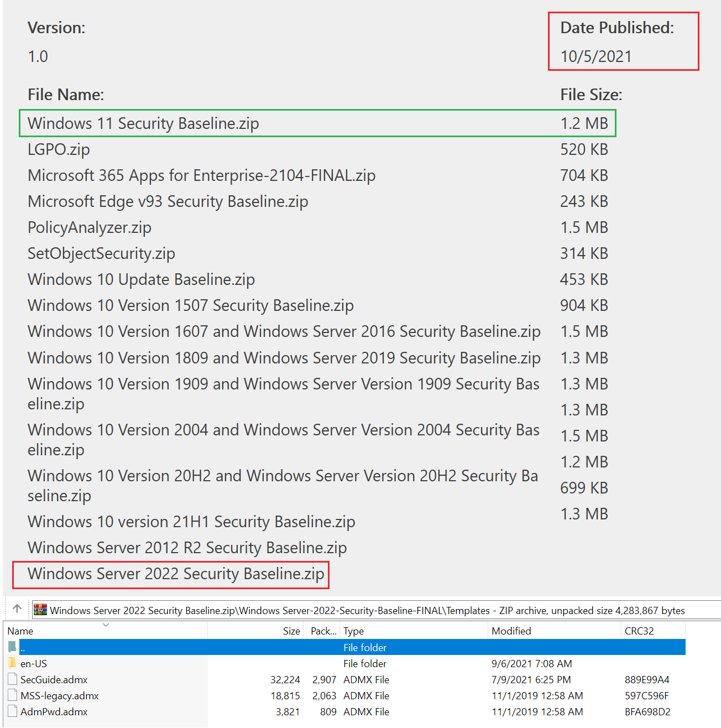
Task: Select Windows Server 2022 Security Baseline.zip
Action: click(x=176, y=574)
